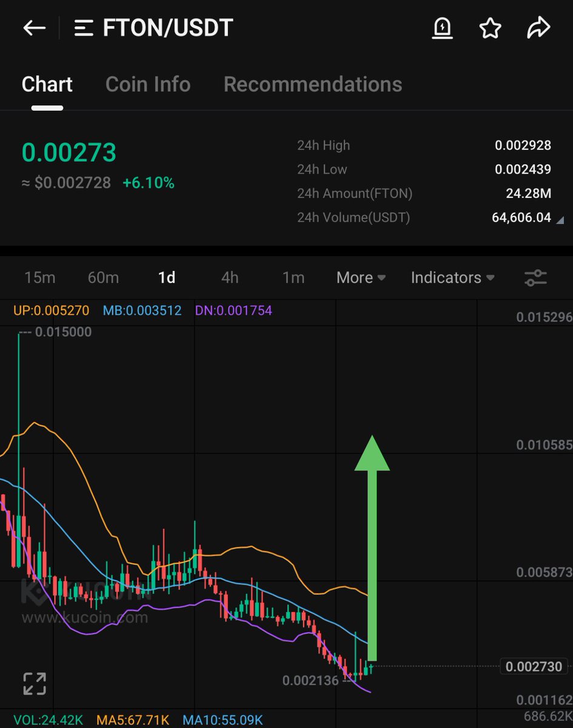Tap the 24h High label
This screenshot has width=573, height=728.
click(323, 146)
